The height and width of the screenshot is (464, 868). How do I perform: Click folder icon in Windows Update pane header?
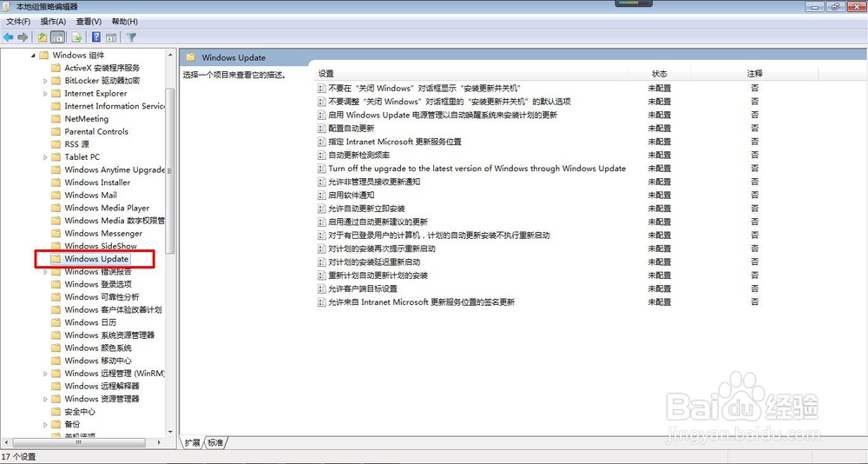pyautogui.click(x=191, y=57)
